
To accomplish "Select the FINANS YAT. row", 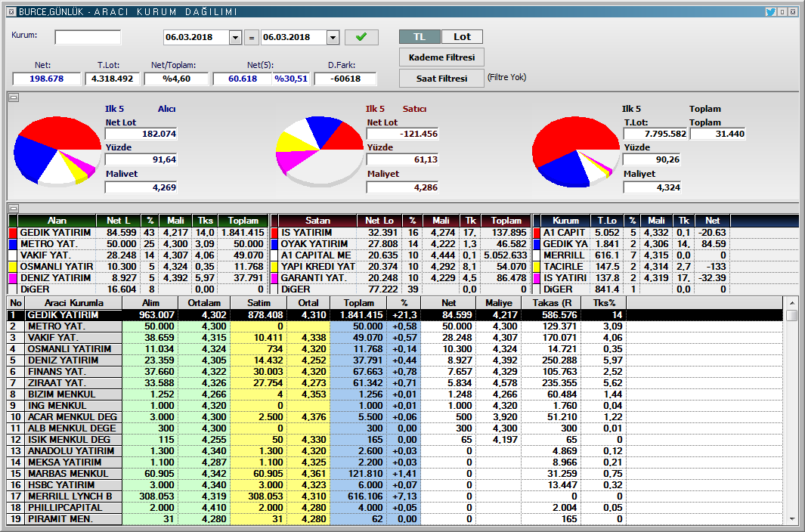I will pos(394,371).
